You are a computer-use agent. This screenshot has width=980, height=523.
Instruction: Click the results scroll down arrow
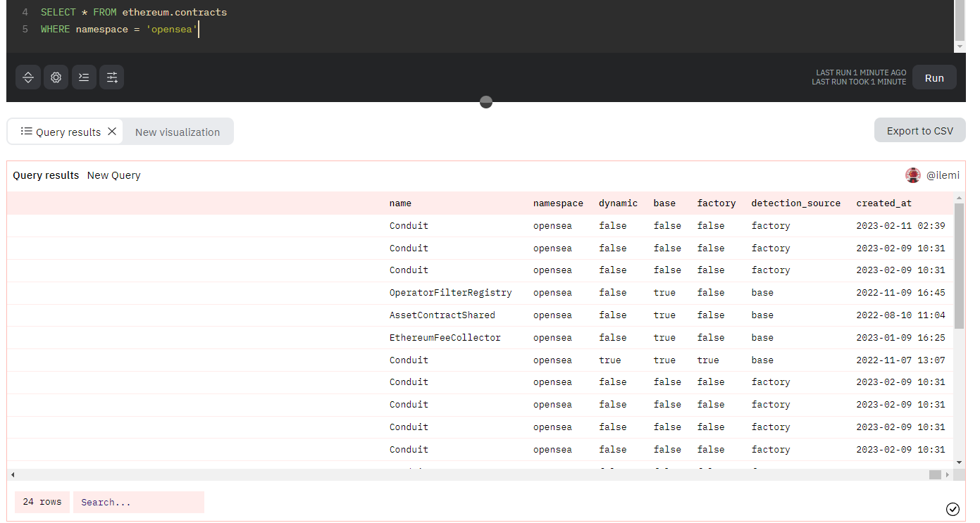pos(959,462)
